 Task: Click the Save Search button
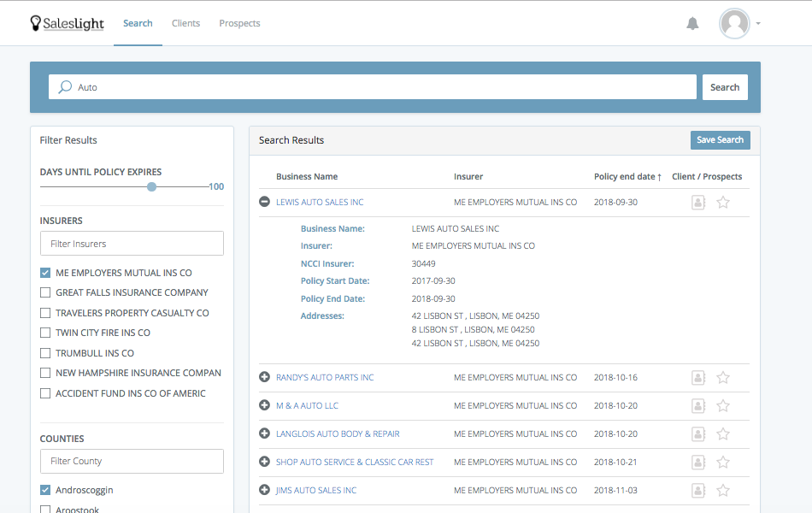click(x=721, y=140)
